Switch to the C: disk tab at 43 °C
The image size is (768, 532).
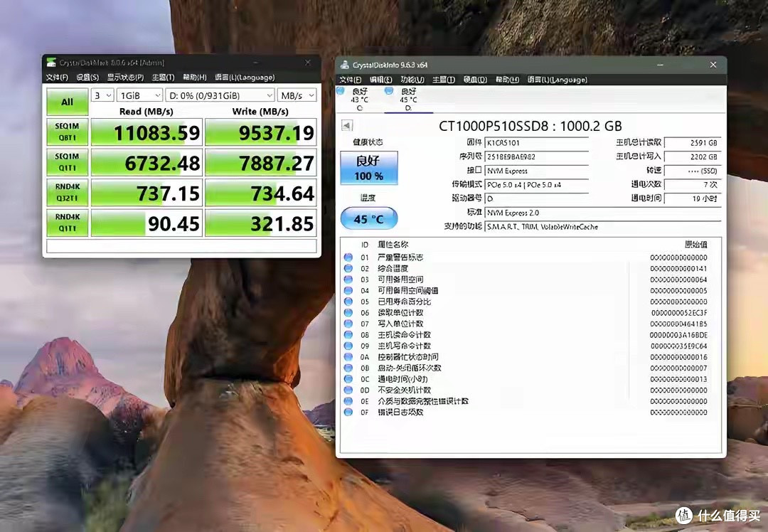tap(360, 100)
